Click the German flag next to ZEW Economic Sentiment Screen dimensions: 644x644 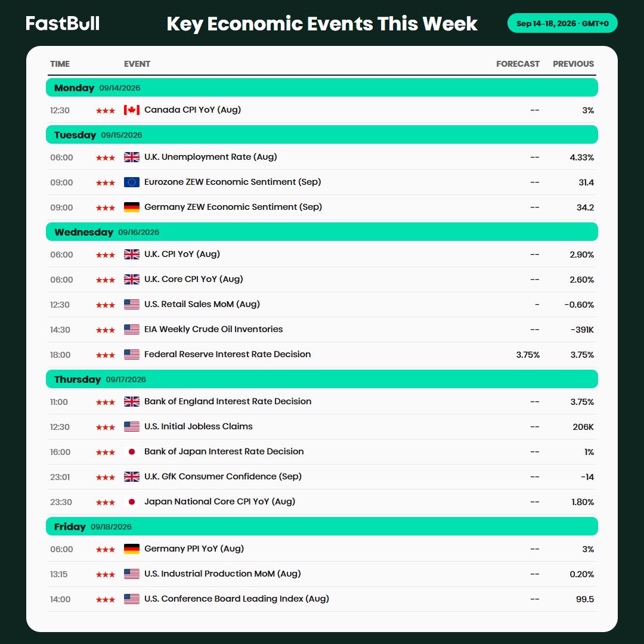[x=131, y=207]
